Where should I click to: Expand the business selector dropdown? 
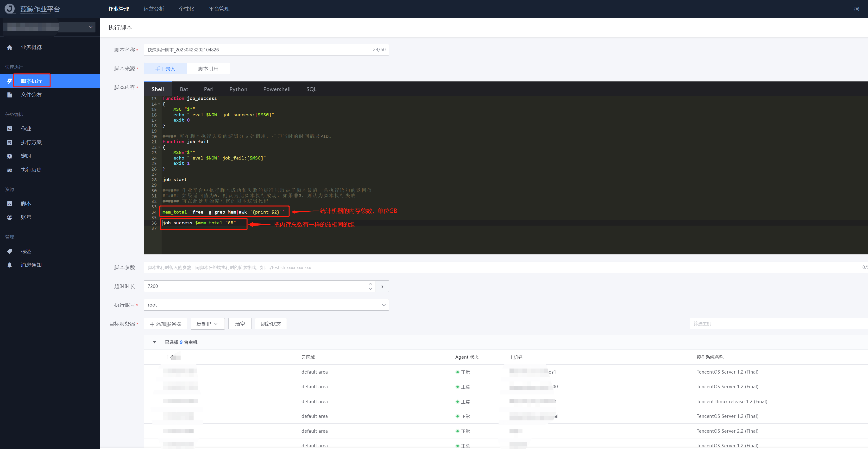click(49, 27)
